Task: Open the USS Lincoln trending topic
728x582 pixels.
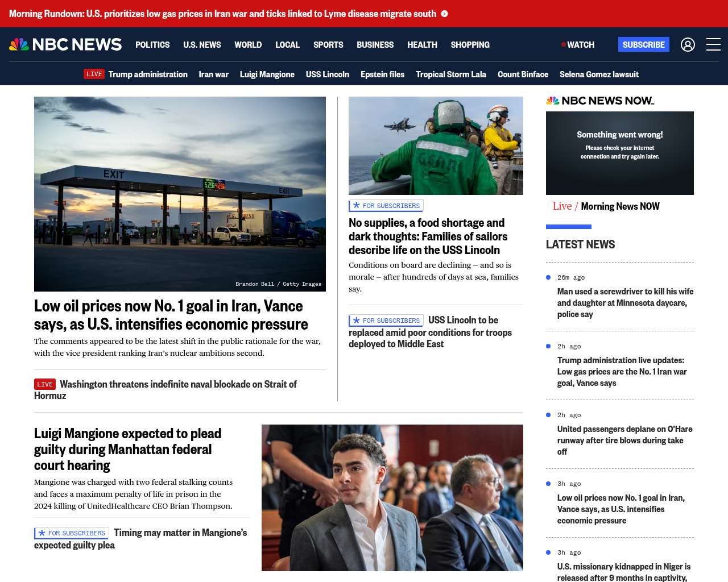Action: [328, 74]
